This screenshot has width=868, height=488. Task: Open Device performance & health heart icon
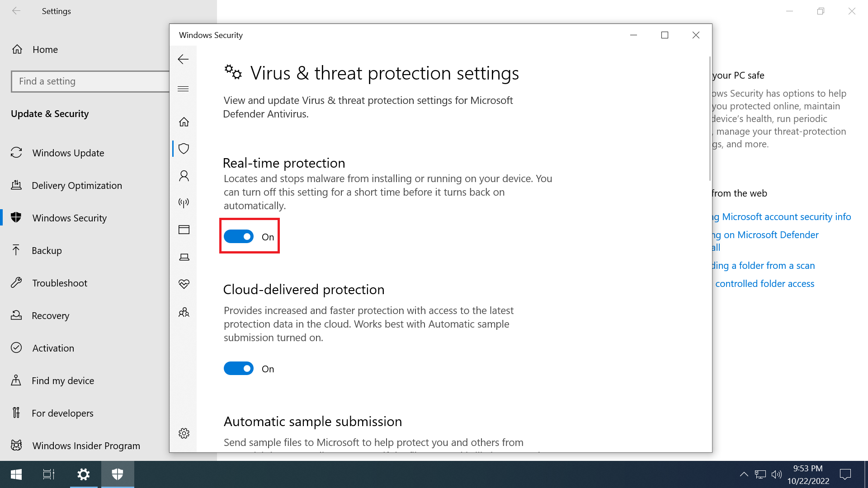point(184,284)
